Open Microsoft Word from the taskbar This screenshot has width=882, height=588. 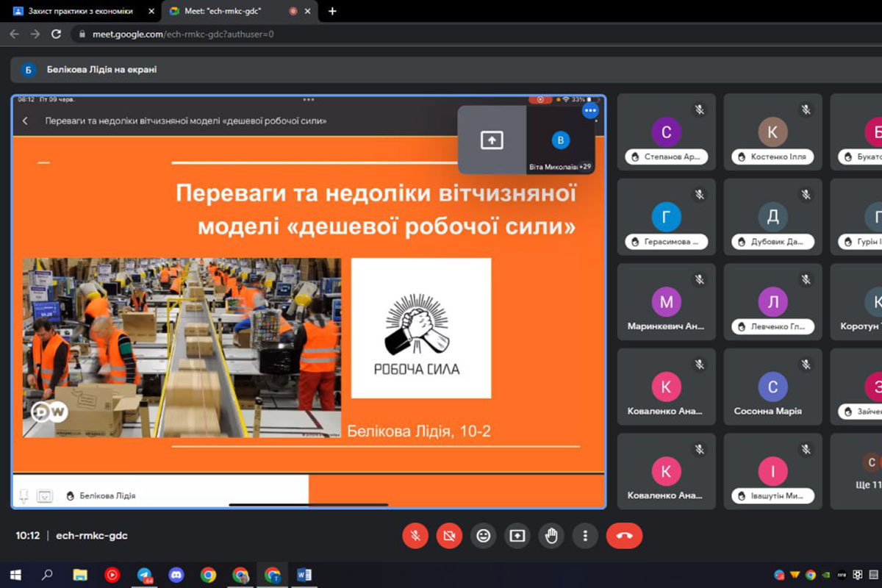pyautogui.click(x=304, y=575)
